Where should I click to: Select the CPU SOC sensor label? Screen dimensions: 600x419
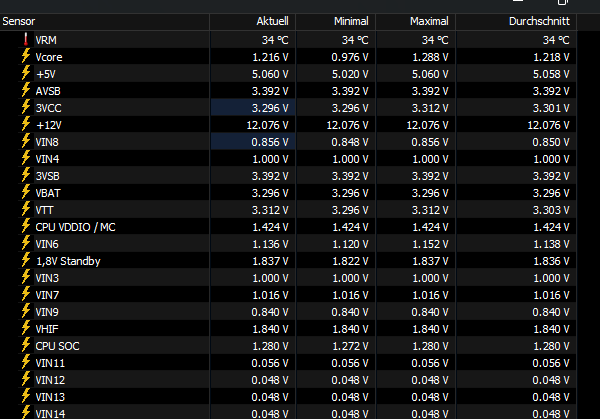[57, 346]
